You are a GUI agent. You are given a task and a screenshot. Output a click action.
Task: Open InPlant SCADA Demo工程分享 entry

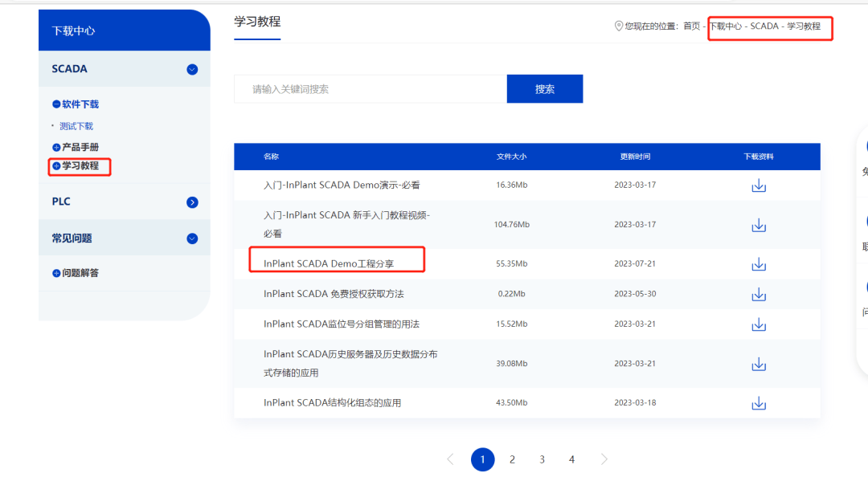click(x=329, y=263)
